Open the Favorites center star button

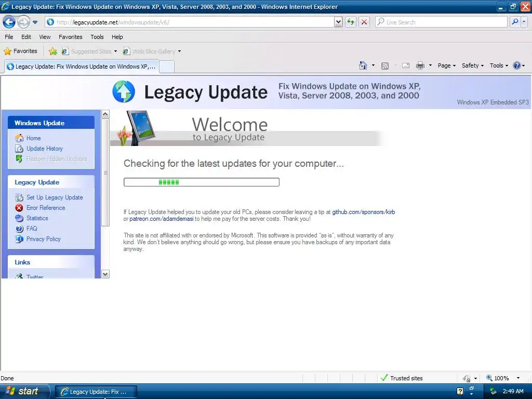(20, 51)
